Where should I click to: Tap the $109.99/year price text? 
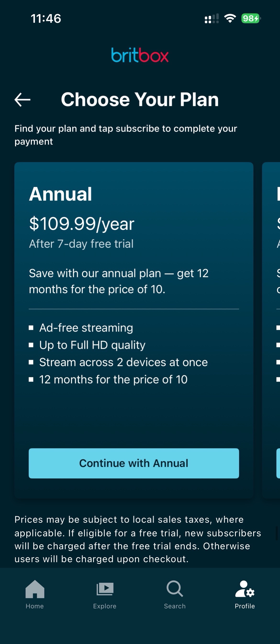coord(82,223)
